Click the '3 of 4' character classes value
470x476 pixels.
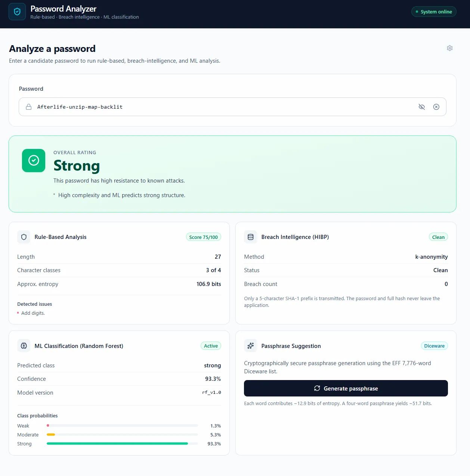(213, 270)
